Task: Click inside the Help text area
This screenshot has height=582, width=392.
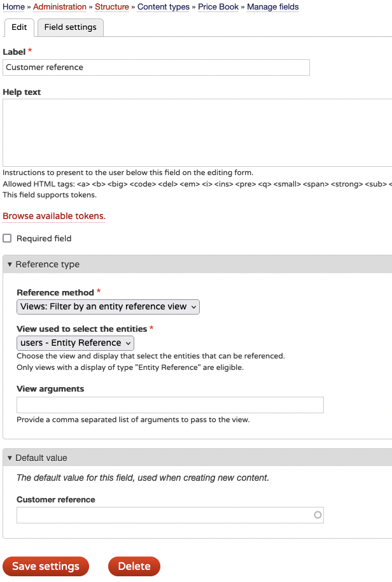Action: [x=197, y=132]
